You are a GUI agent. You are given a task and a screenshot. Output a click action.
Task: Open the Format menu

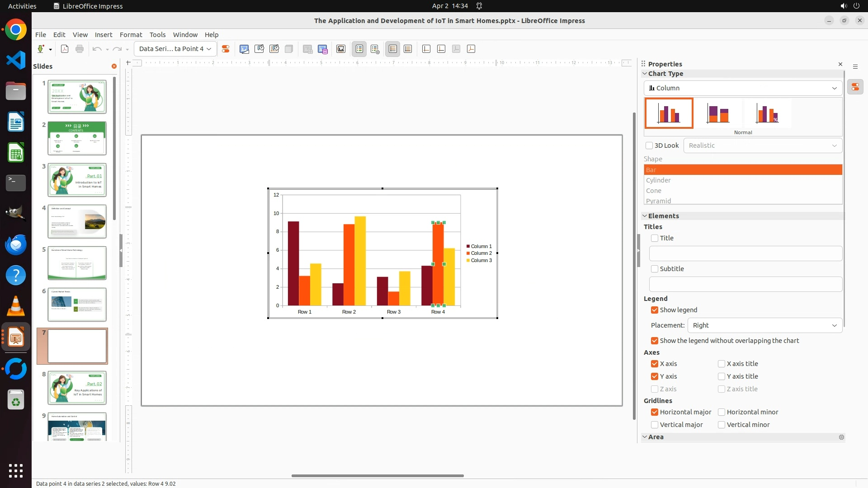click(x=131, y=35)
